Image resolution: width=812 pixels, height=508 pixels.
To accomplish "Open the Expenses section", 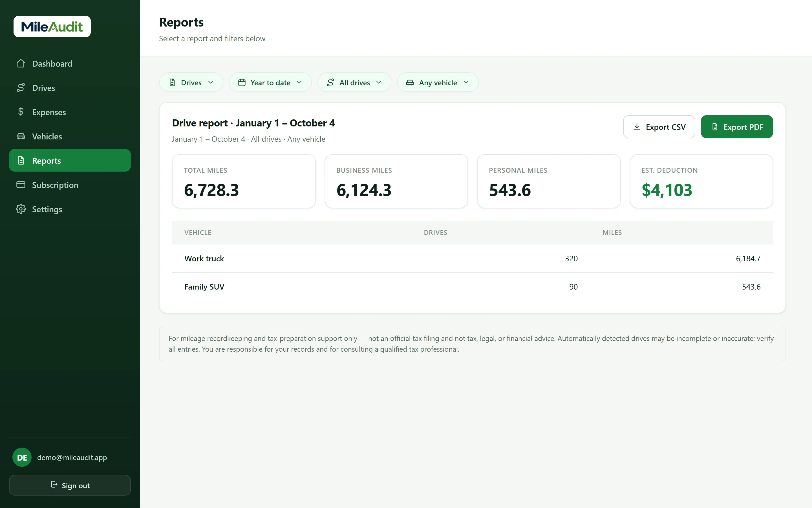I will click(x=70, y=112).
